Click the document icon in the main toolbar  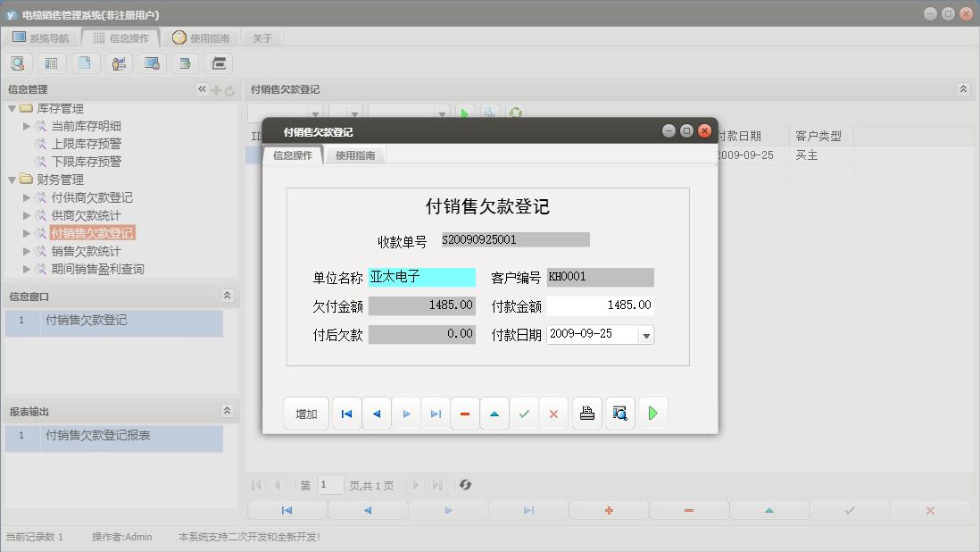point(85,63)
